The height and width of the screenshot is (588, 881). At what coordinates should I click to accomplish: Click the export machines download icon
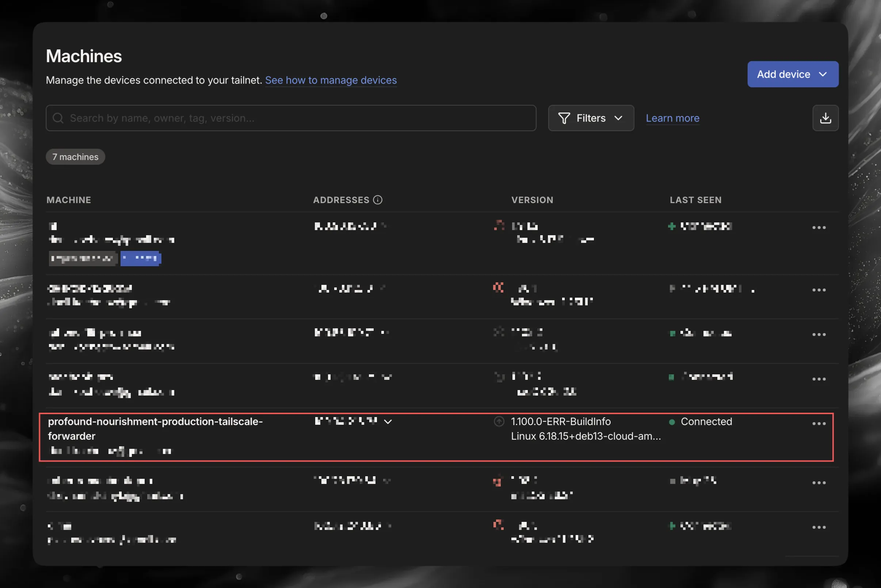pyautogui.click(x=825, y=118)
